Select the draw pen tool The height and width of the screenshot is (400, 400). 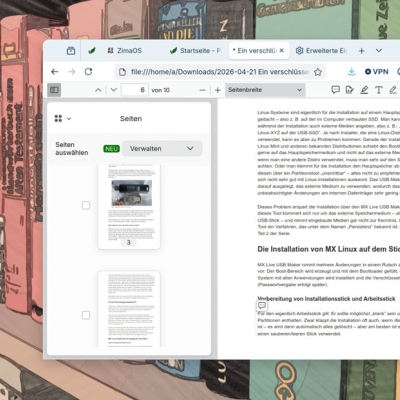point(393,90)
